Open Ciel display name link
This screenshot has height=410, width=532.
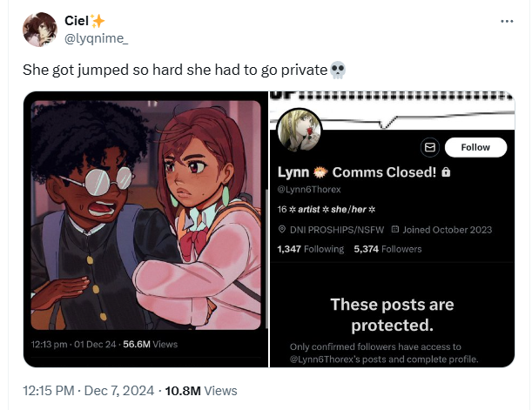point(77,21)
